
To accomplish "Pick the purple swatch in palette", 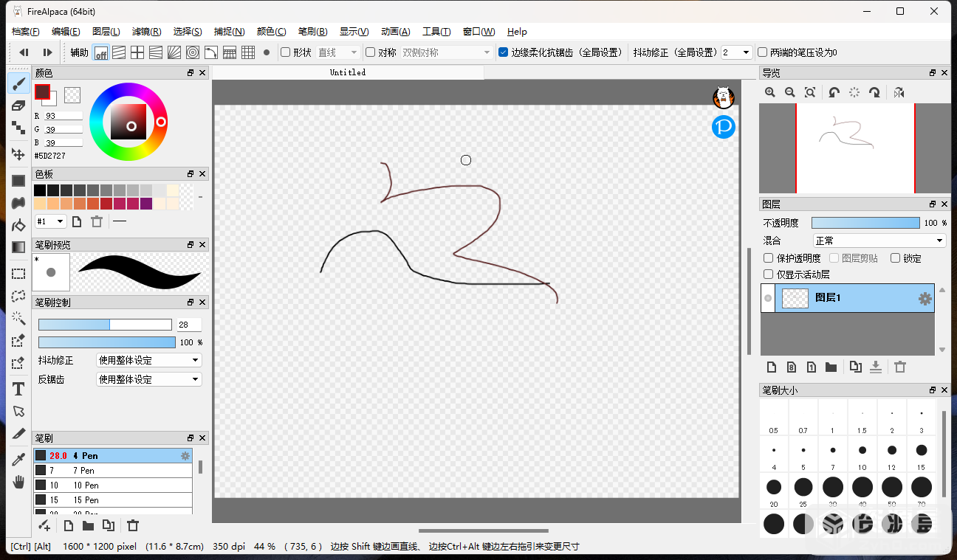I will (146, 204).
